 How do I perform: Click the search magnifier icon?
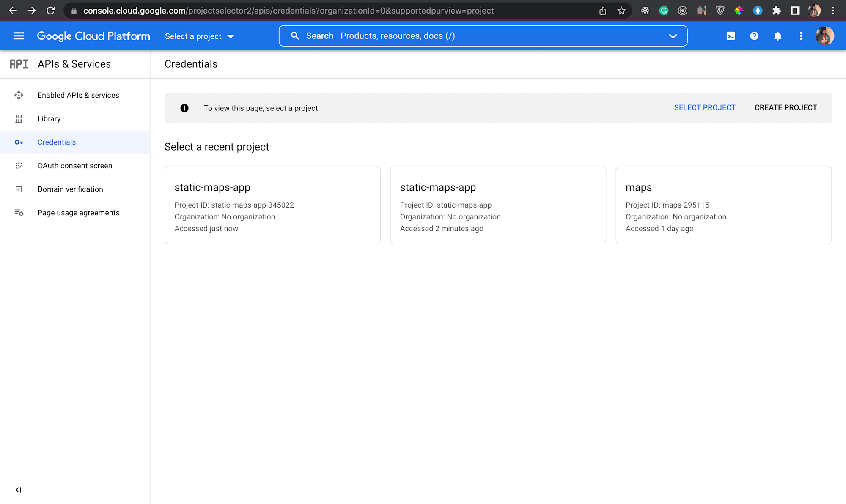point(295,36)
